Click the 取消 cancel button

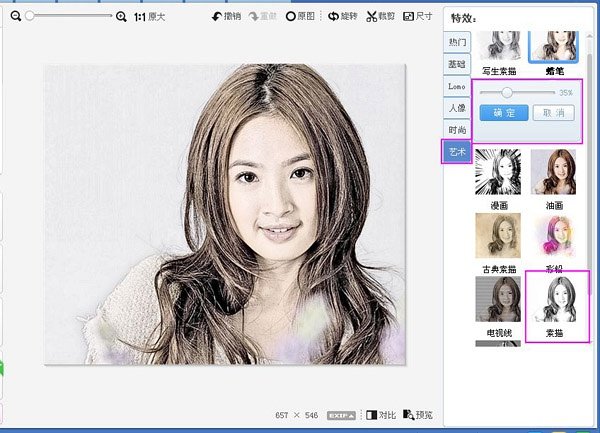pos(553,113)
